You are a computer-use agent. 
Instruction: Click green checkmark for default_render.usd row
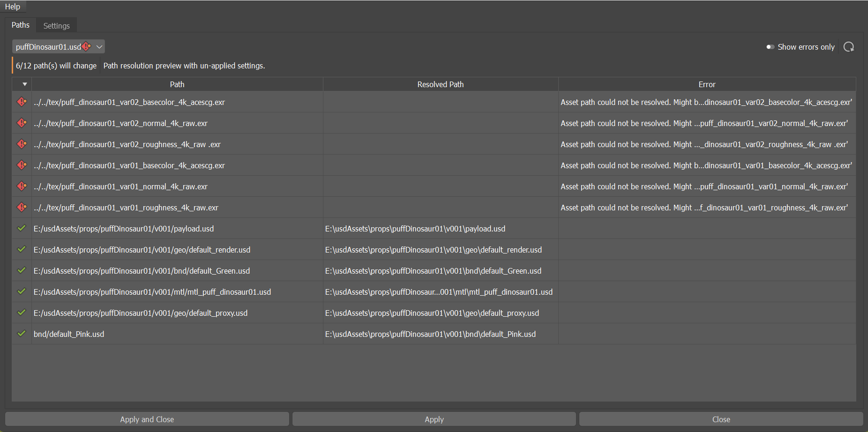[22, 249]
